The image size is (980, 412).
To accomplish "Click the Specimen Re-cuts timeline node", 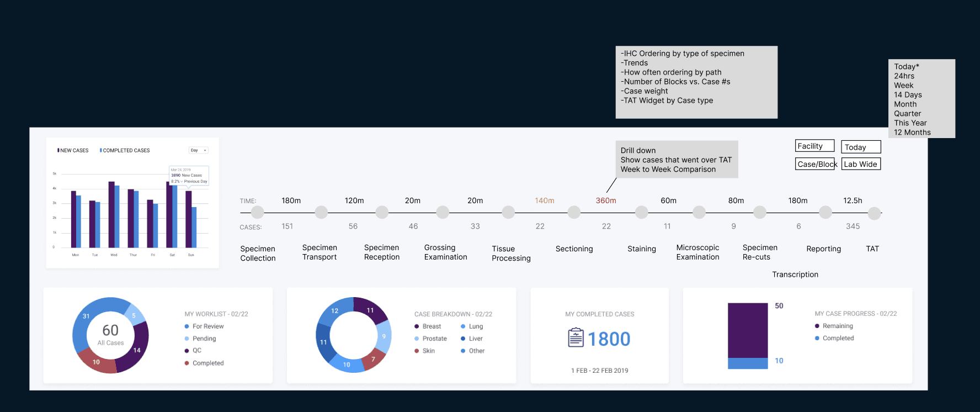I will tap(760, 212).
